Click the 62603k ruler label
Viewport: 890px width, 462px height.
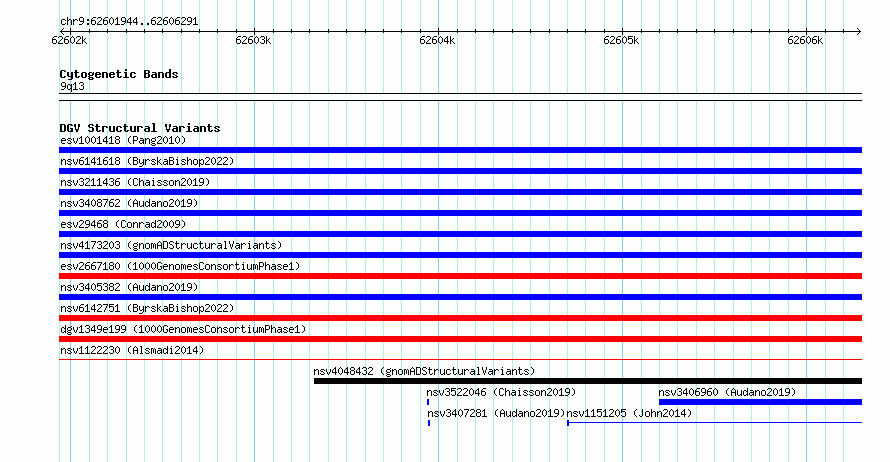coord(253,40)
